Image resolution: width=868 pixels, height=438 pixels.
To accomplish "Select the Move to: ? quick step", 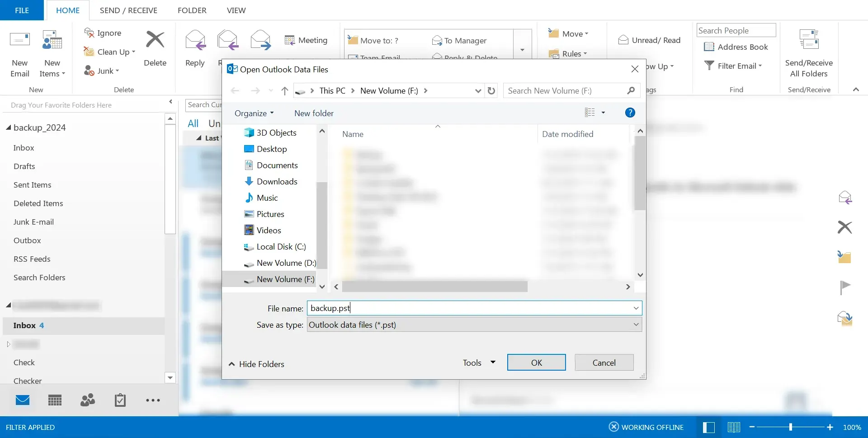I will click(x=373, y=41).
